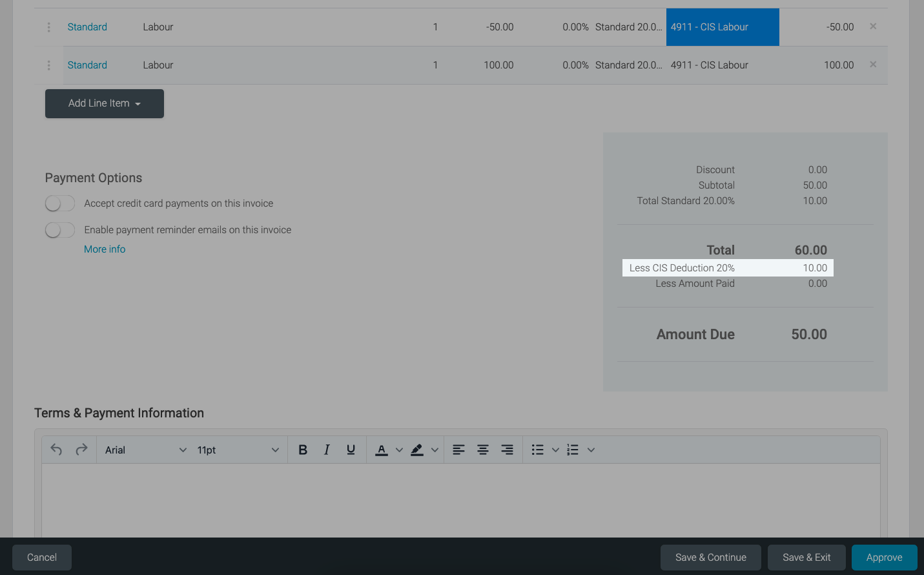Click into the terms text editor area
This screenshot has width=924, height=575.
pos(461,501)
